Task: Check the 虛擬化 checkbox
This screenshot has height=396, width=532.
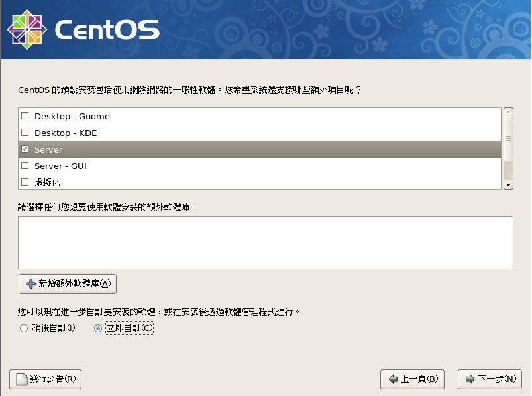Action: coord(25,182)
